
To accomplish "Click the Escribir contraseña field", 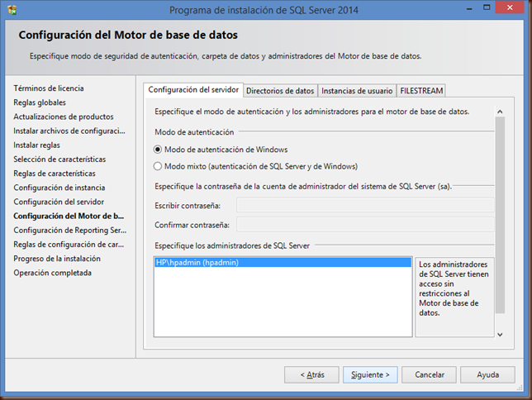I will [x=365, y=206].
